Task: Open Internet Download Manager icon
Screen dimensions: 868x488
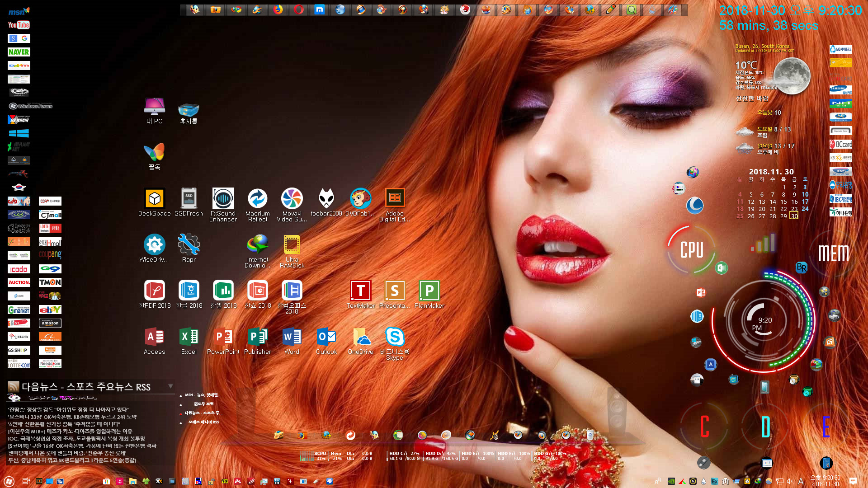Action: click(258, 251)
